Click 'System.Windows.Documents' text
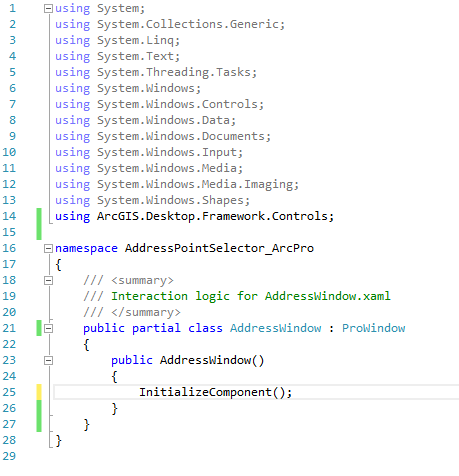459x476 pixels. point(181,136)
